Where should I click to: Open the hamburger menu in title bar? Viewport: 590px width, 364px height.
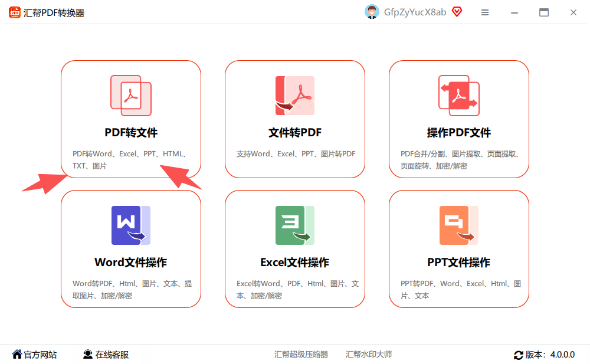[485, 12]
